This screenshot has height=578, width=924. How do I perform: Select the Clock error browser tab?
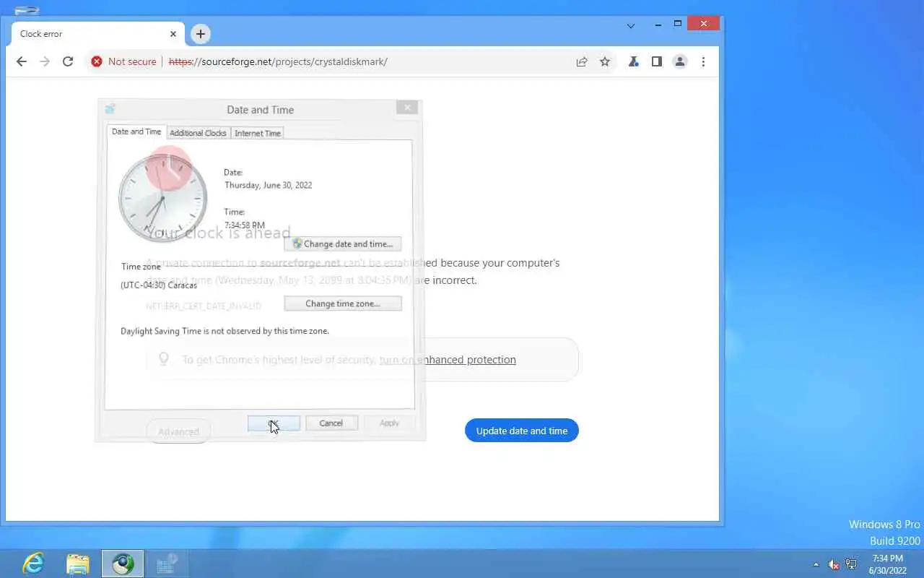[x=98, y=33]
